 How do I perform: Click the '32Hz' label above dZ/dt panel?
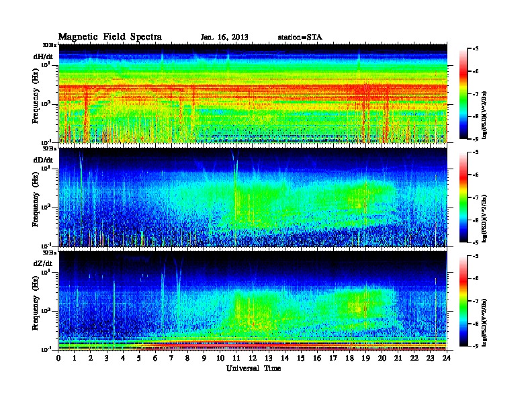click(50, 253)
